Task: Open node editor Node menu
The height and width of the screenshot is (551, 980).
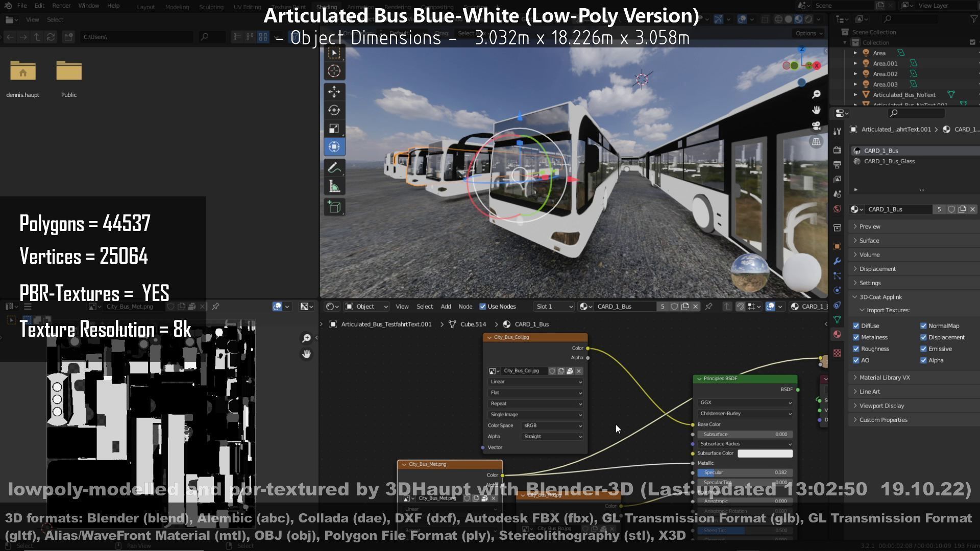Action: [465, 307]
